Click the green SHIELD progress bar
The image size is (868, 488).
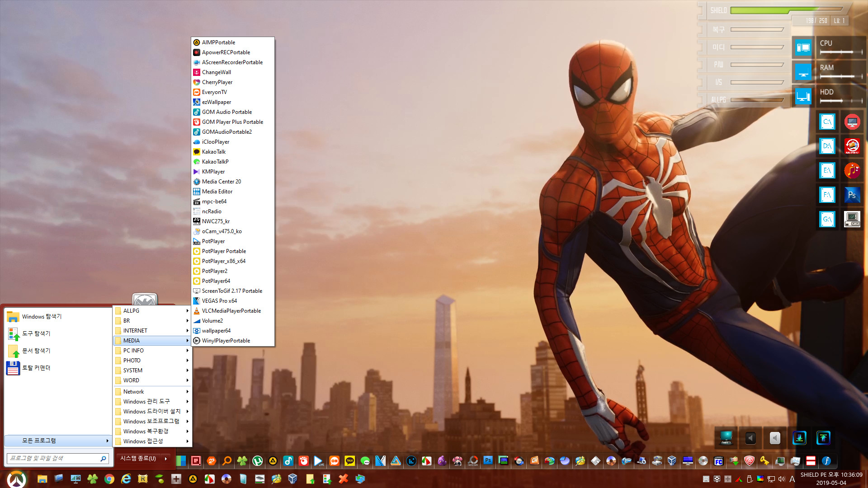[786, 10]
